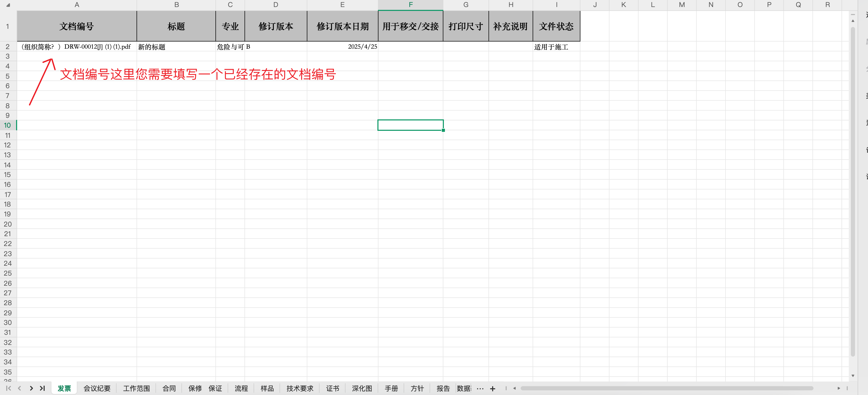868x395 pixels.
Task: Jump to last sheet tab arrow
Action: (x=43, y=388)
